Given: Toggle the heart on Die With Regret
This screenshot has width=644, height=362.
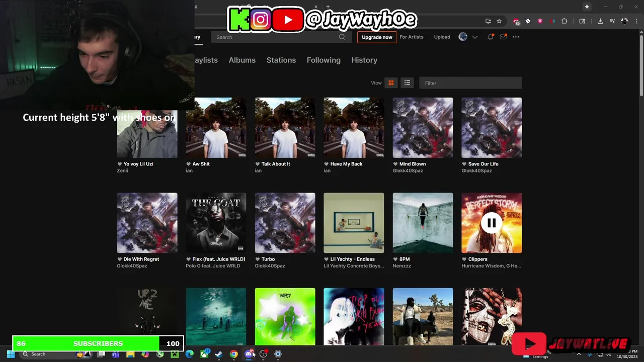Looking at the screenshot, I should point(120,259).
